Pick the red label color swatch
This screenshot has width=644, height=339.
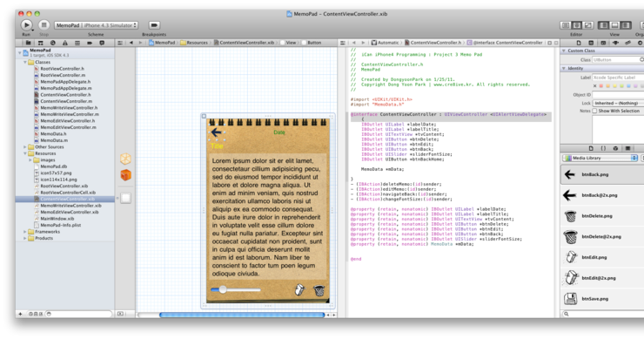601,86
